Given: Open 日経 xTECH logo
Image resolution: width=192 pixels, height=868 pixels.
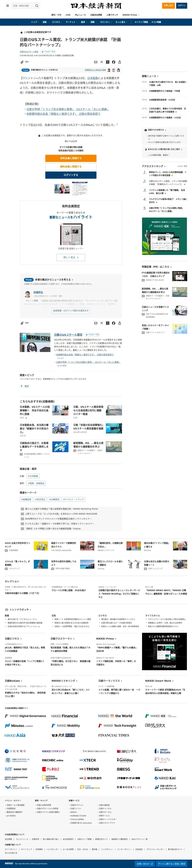Looking at the screenshot, I should click(x=88, y=760).
